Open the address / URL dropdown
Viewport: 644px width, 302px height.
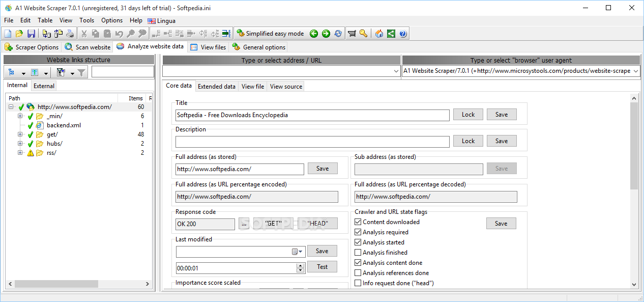396,71
